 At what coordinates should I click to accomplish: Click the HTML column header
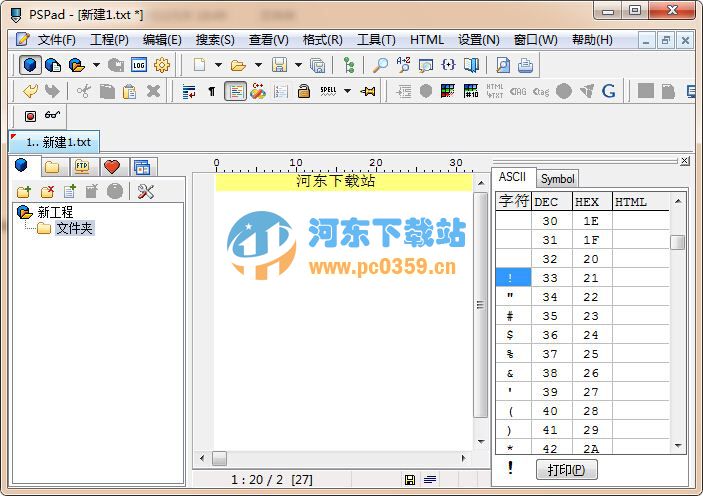click(641, 202)
